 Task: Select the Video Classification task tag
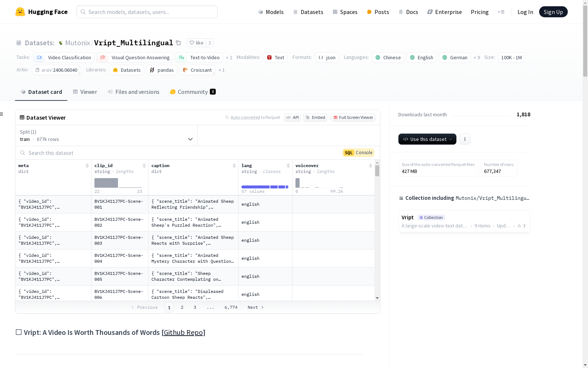(x=64, y=57)
